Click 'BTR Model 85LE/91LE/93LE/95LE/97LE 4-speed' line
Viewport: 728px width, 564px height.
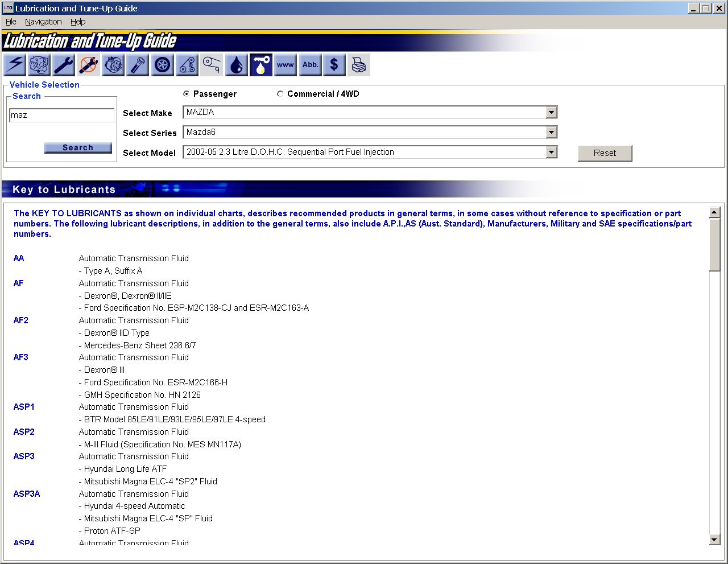172,419
